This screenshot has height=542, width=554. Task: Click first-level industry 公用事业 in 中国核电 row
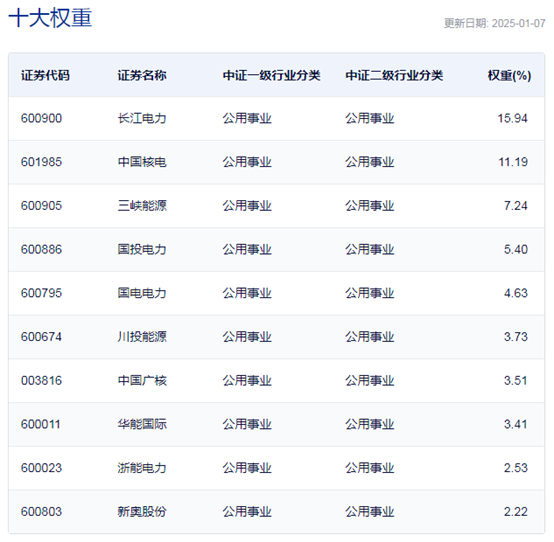click(x=247, y=162)
